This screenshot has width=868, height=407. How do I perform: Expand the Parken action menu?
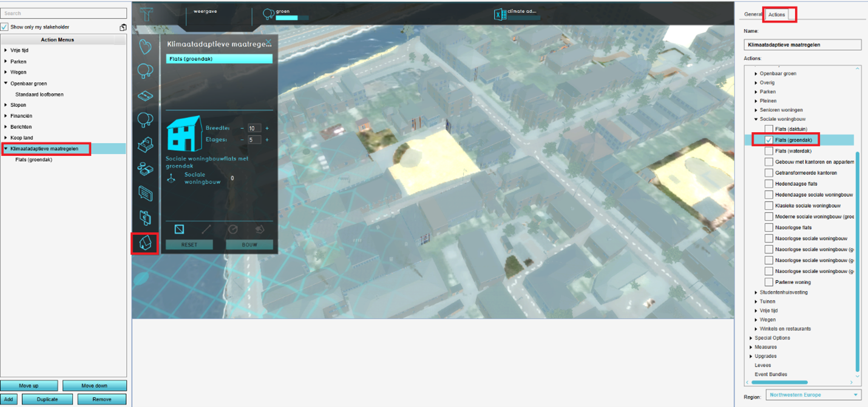6,61
